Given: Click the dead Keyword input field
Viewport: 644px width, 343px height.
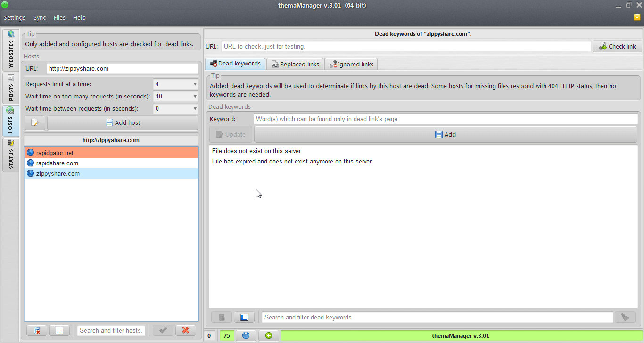Looking at the screenshot, I should tap(446, 119).
